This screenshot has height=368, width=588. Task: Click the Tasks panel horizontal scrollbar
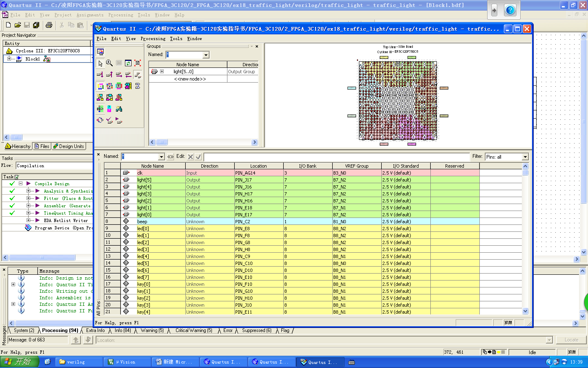tap(42, 258)
